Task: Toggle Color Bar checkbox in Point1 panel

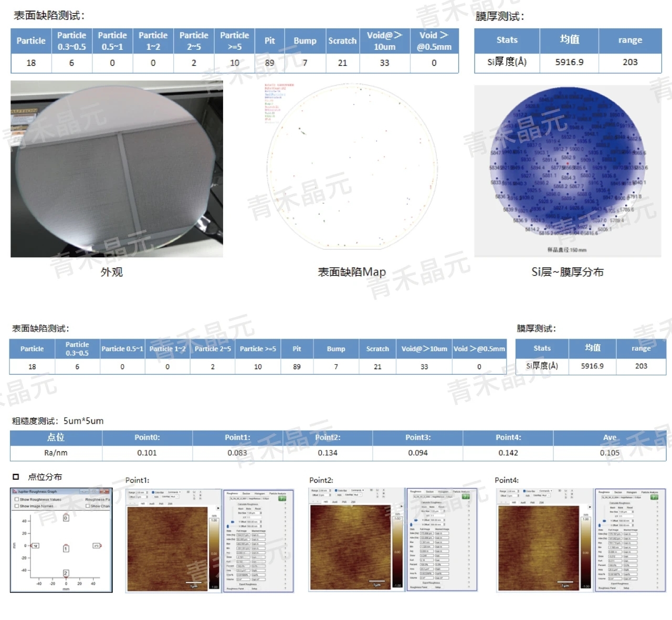Action: 153,492
